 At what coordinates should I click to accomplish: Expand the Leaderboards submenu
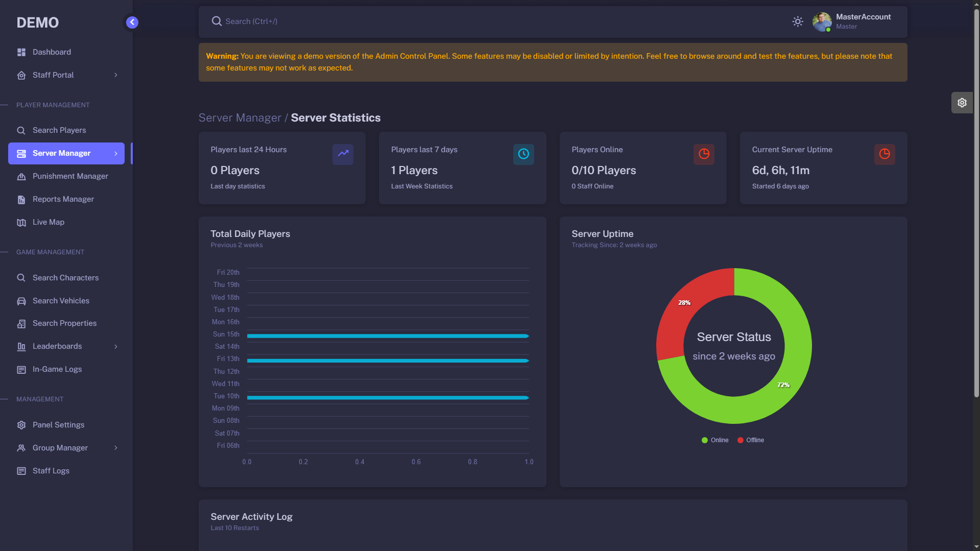point(66,346)
